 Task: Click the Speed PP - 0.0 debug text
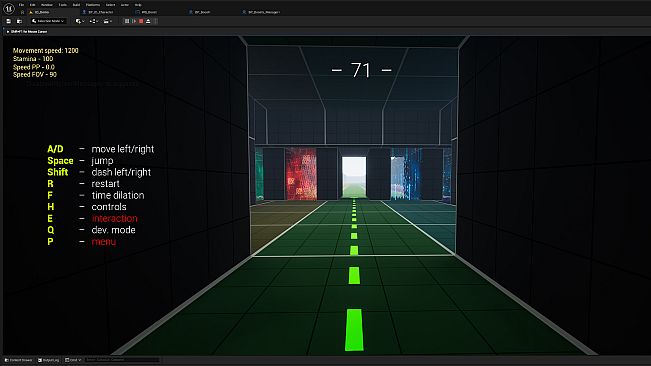[34, 67]
